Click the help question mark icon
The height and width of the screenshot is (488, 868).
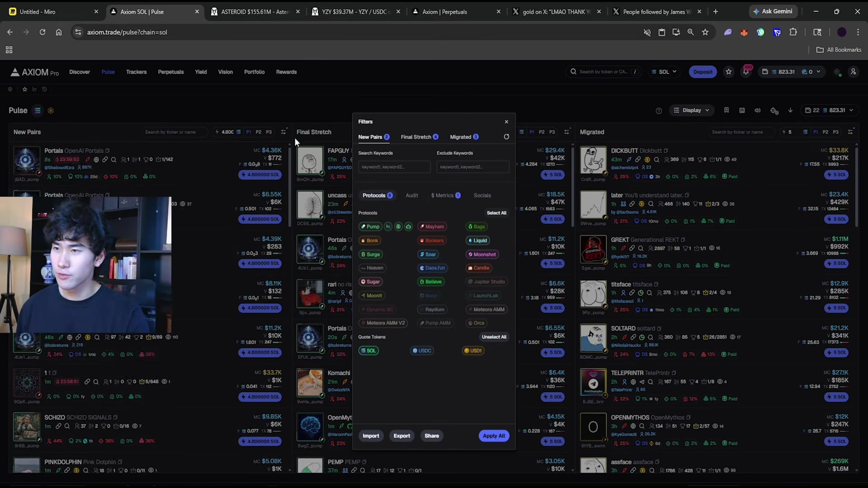click(x=659, y=111)
